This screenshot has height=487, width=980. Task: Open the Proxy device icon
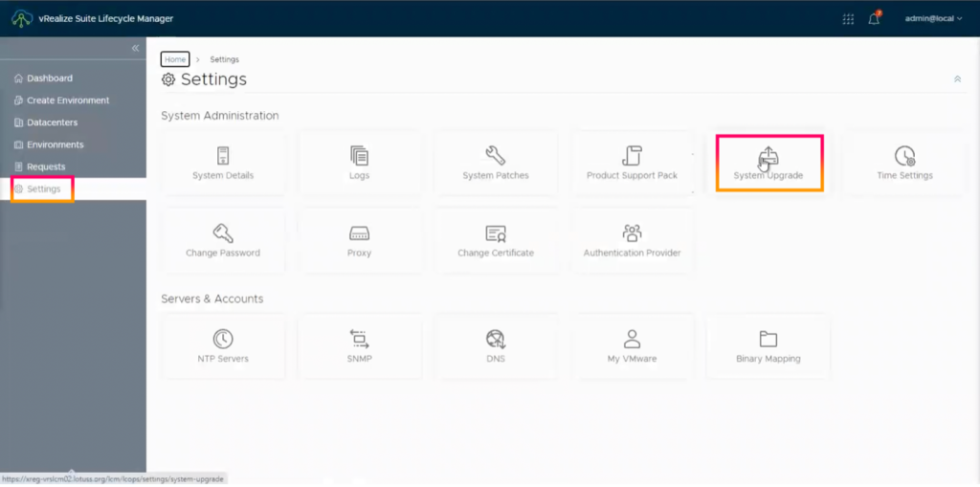360,233
